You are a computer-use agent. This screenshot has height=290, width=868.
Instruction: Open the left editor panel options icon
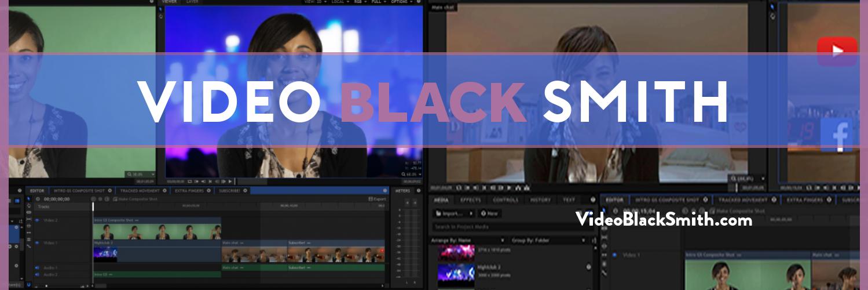[385, 190]
